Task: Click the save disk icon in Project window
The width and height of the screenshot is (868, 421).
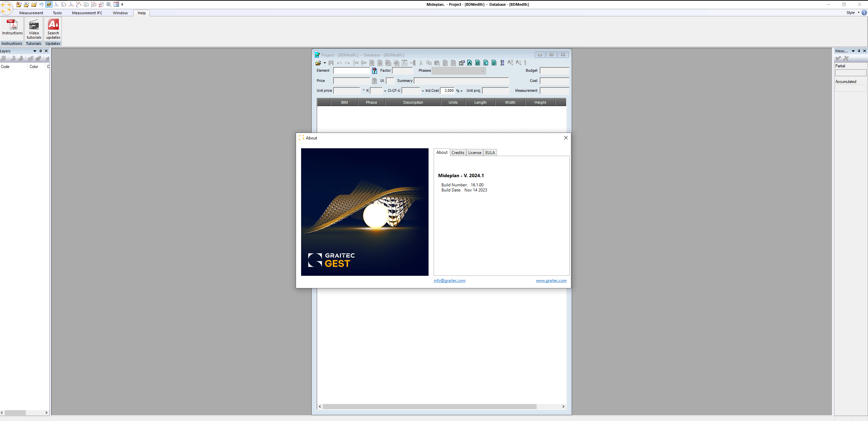Action: point(331,63)
